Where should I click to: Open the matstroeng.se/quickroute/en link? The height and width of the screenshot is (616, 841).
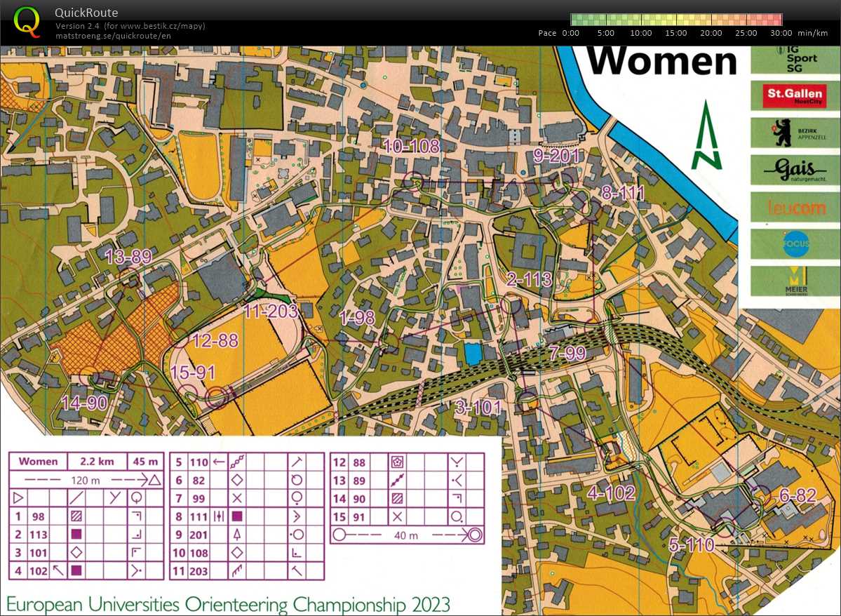[113, 35]
